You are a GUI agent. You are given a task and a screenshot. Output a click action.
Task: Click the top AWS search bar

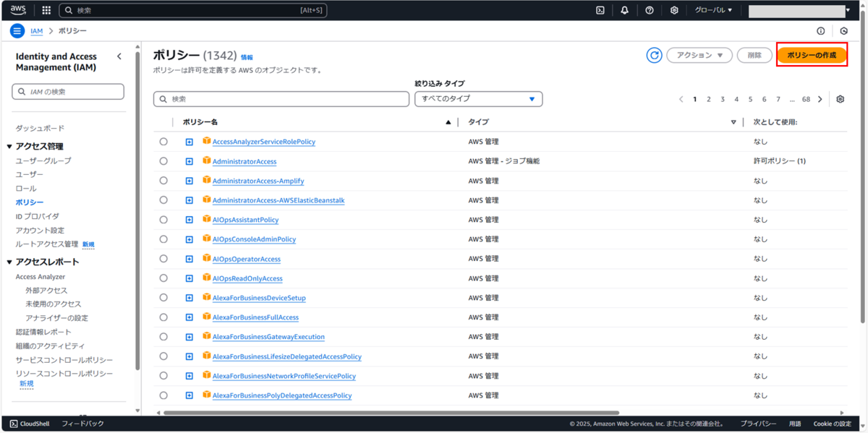pyautogui.click(x=193, y=10)
